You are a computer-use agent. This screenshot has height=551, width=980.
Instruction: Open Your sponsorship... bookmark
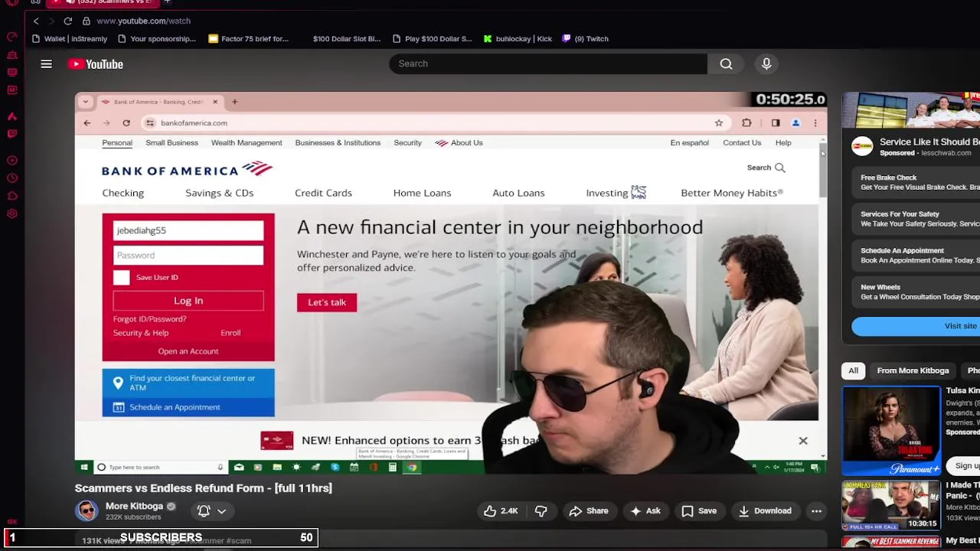click(156, 38)
